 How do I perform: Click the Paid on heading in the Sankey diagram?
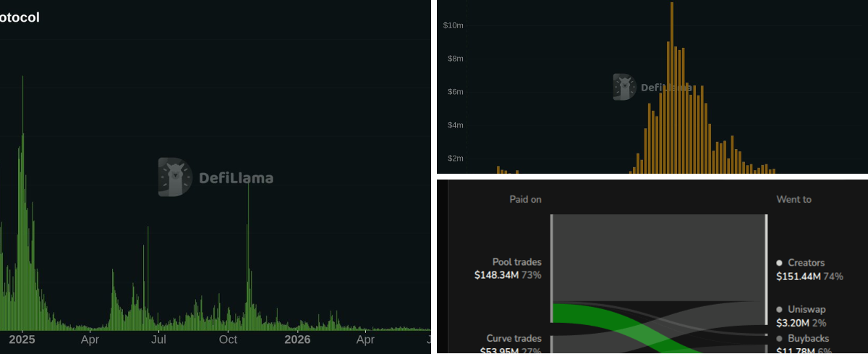525,199
